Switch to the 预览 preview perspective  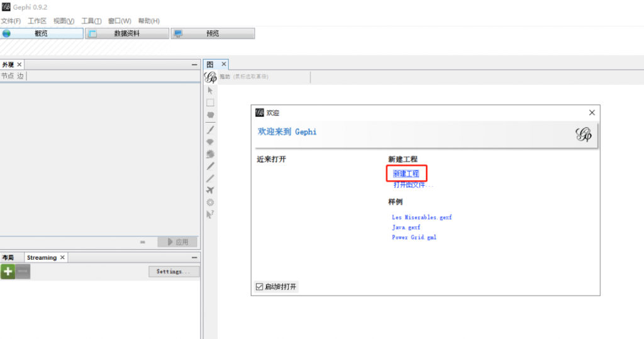click(213, 33)
